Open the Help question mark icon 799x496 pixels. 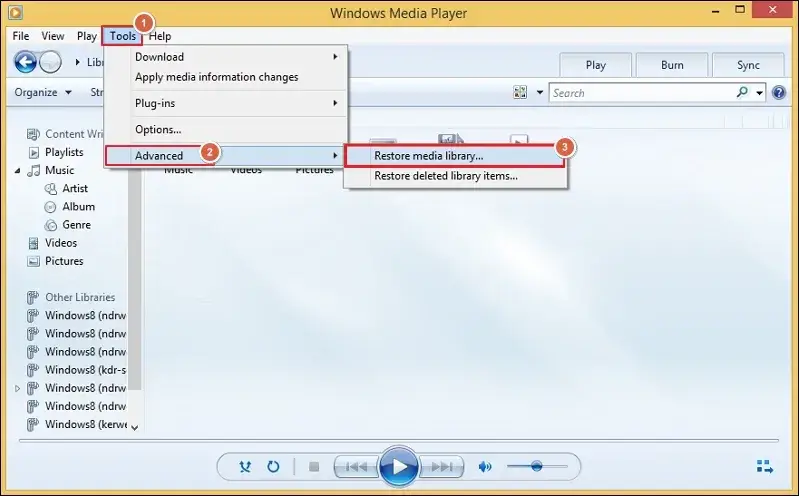(x=779, y=92)
